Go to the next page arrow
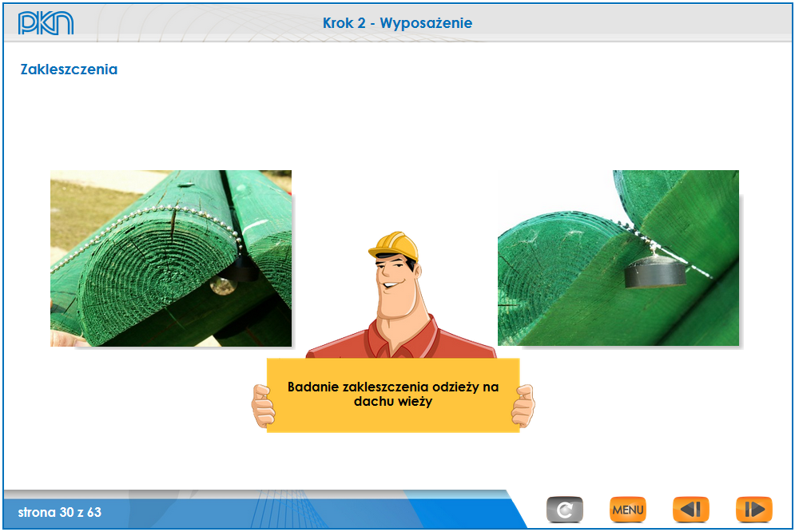Viewport: 795px width, 532px height. point(754,509)
